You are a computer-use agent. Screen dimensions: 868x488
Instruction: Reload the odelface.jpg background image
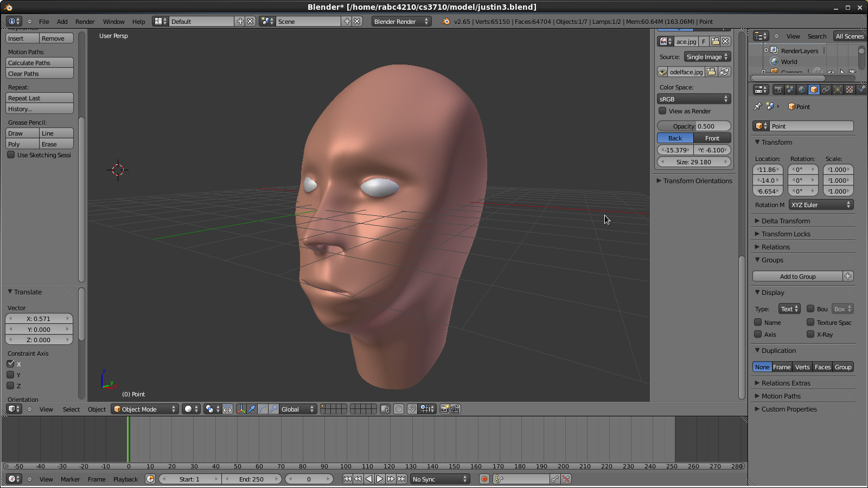click(724, 72)
